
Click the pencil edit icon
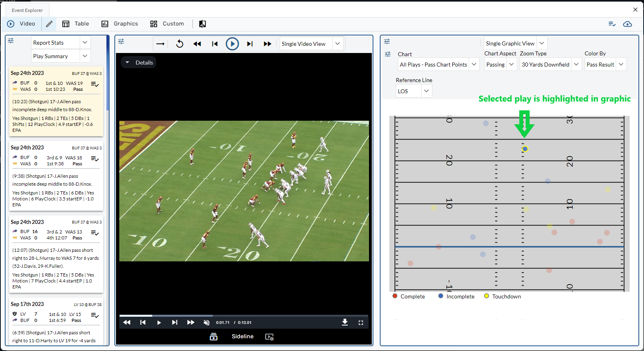pyautogui.click(x=49, y=24)
